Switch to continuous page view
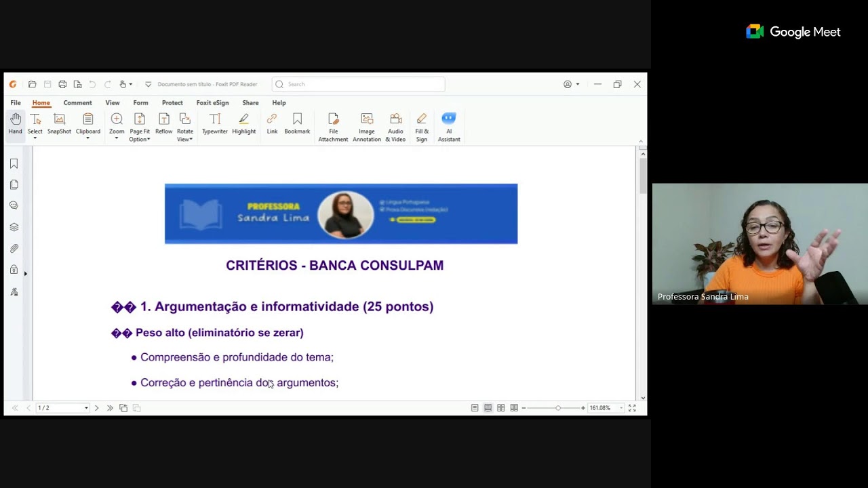 [488, 408]
